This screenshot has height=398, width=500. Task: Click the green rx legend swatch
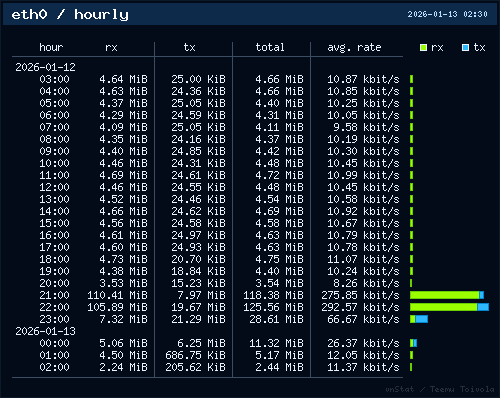coord(423,47)
